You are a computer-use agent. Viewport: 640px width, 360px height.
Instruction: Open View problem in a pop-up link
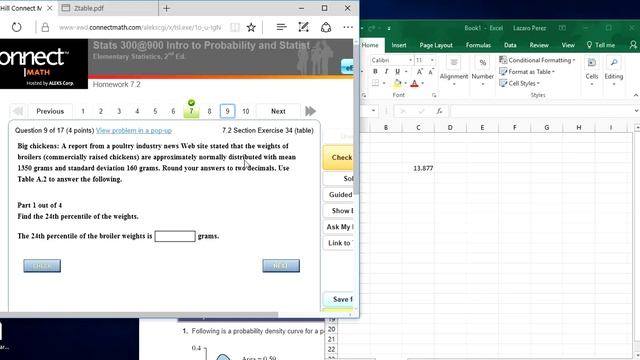[x=133, y=130]
